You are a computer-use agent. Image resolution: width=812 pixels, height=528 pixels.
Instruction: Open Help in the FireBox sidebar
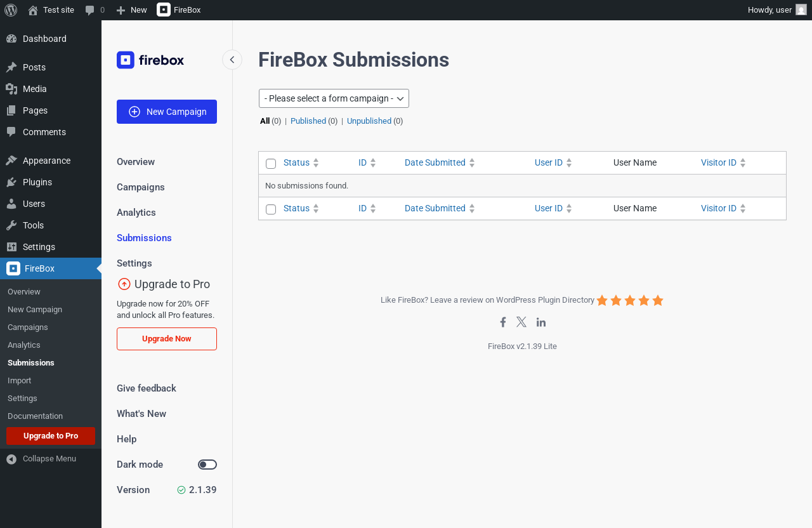[127, 439]
